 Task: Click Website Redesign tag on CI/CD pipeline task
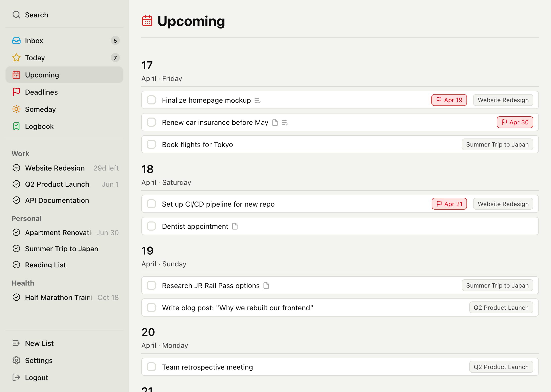pos(503,204)
